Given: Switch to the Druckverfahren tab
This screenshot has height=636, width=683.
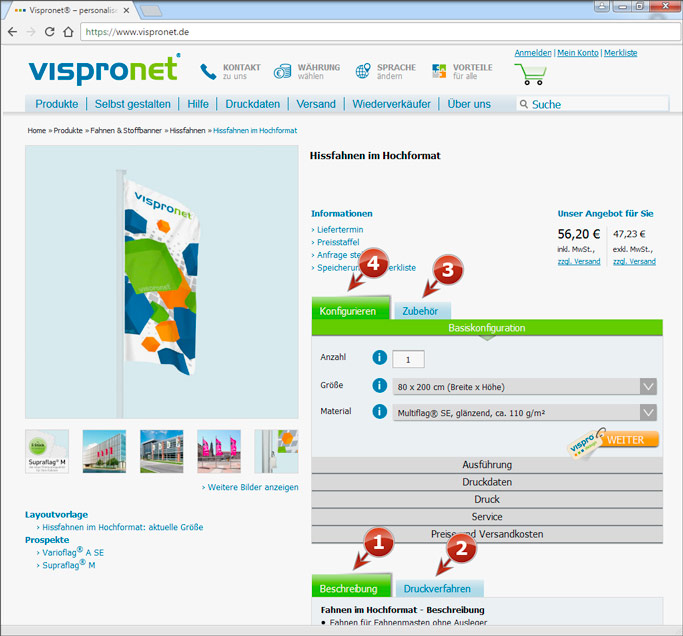Looking at the screenshot, I should pos(440,589).
